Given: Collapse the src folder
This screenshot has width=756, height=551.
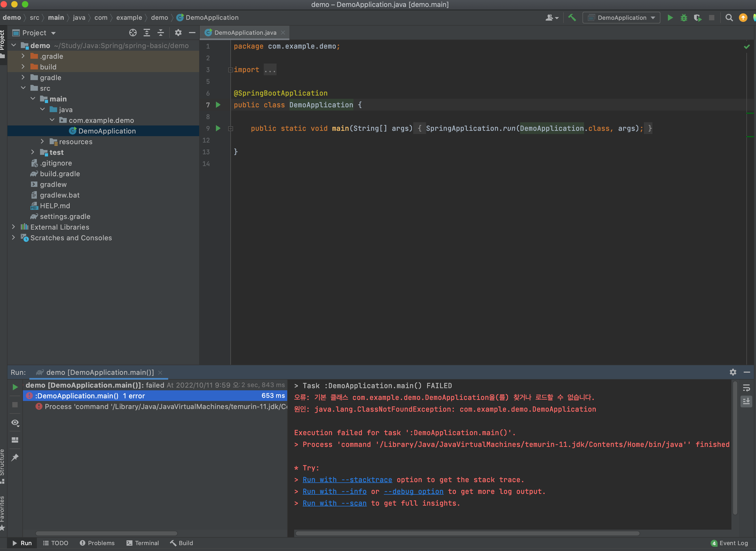Looking at the screenshot, I should (23, 88).
